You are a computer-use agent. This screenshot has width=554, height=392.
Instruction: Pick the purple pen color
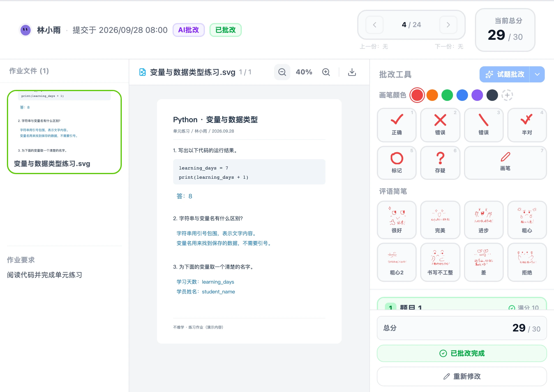(477, 95)
